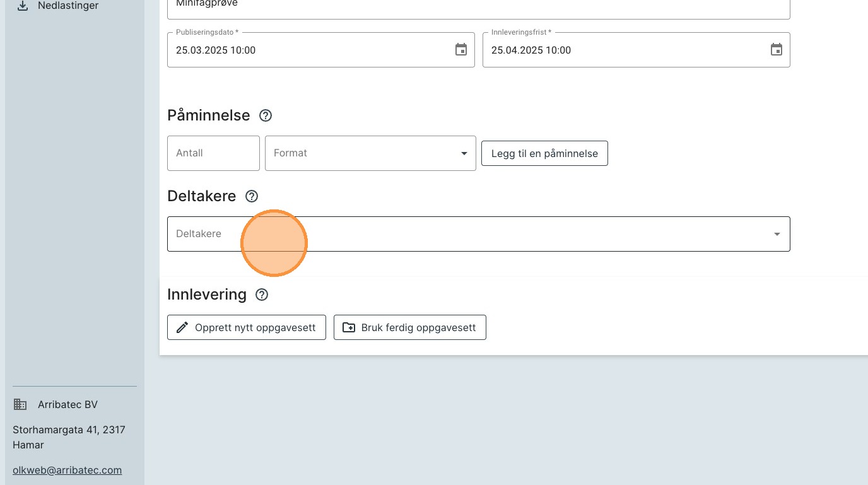This screenshot has height=485, width=868.
Task: Show help for the Innlevering section
Action: click(x=262, y=295)
